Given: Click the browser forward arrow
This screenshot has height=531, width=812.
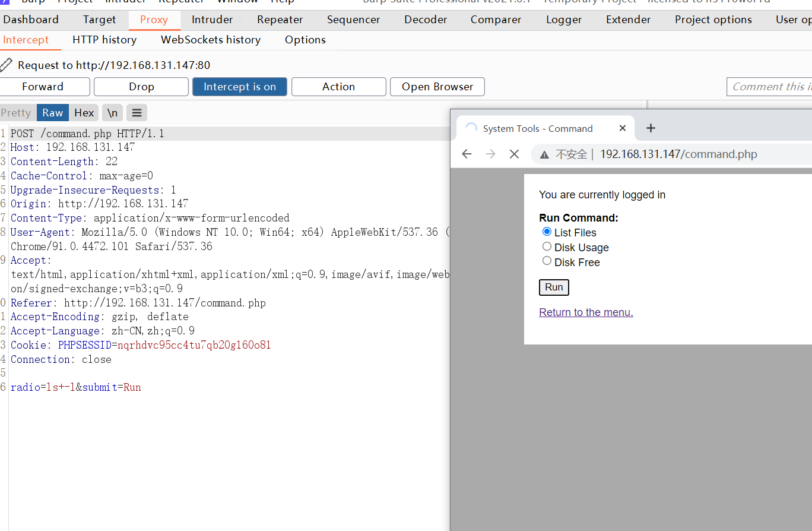Looking at the screenshot, I should (490, 154).
